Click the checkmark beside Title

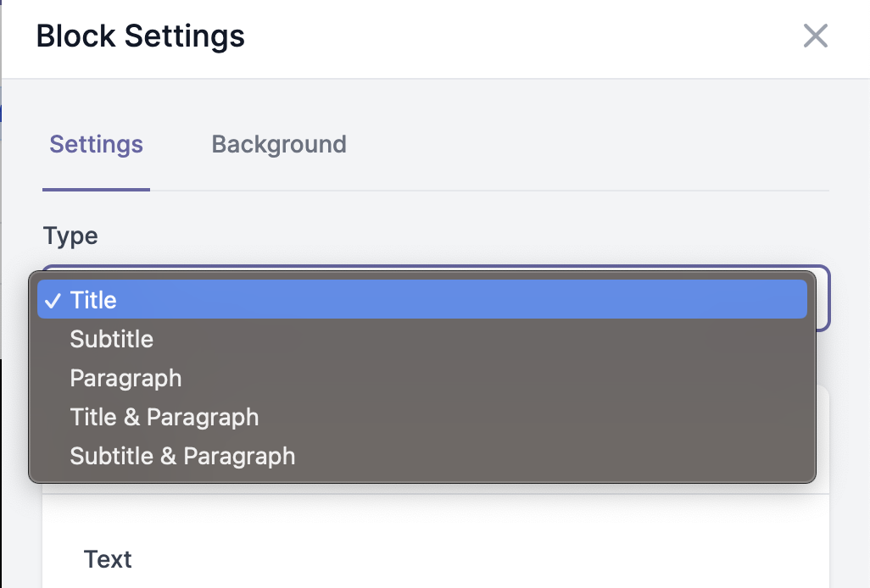tap(53, 301)
